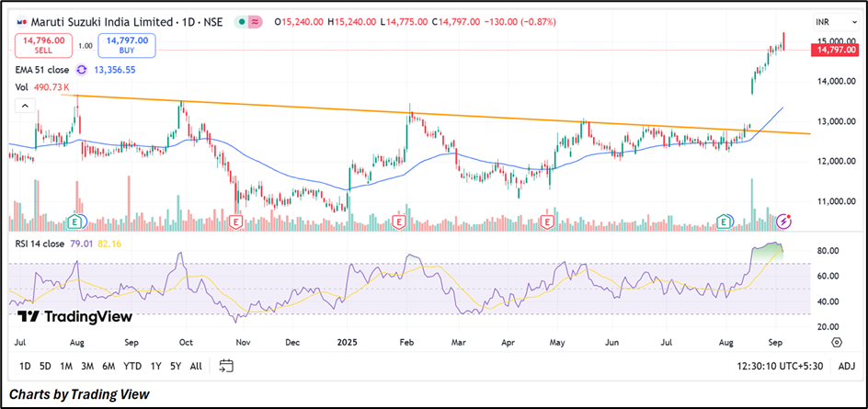The height and width of the screenshot is (409, 868).
Task: Click the Vol 490.73K label
Action: tap(43, 87)
